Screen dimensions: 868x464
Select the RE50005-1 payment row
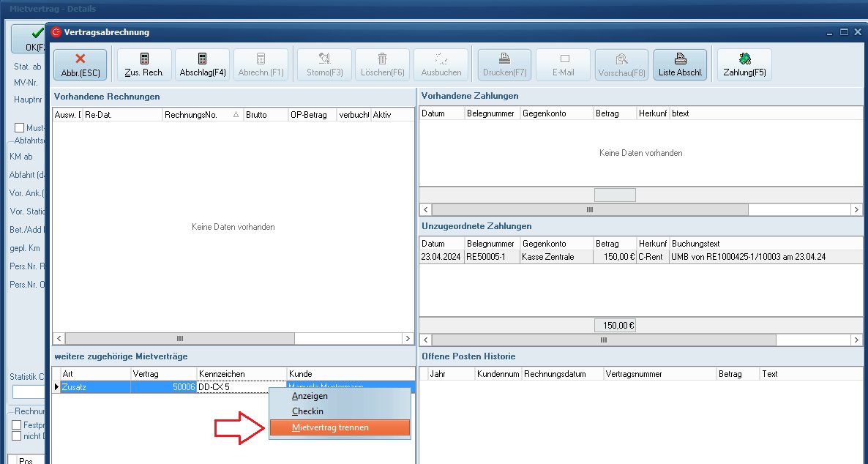click(492, 257)
